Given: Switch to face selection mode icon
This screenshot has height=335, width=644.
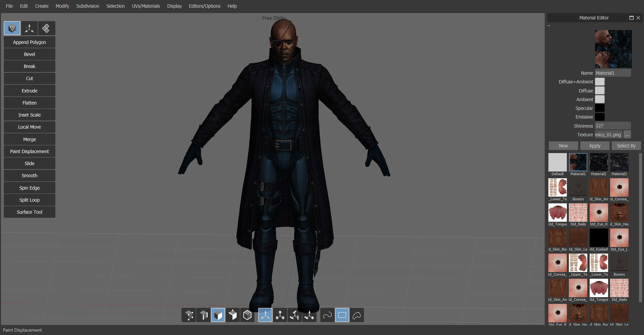Looking at the screenshot, I should (218, 315).
